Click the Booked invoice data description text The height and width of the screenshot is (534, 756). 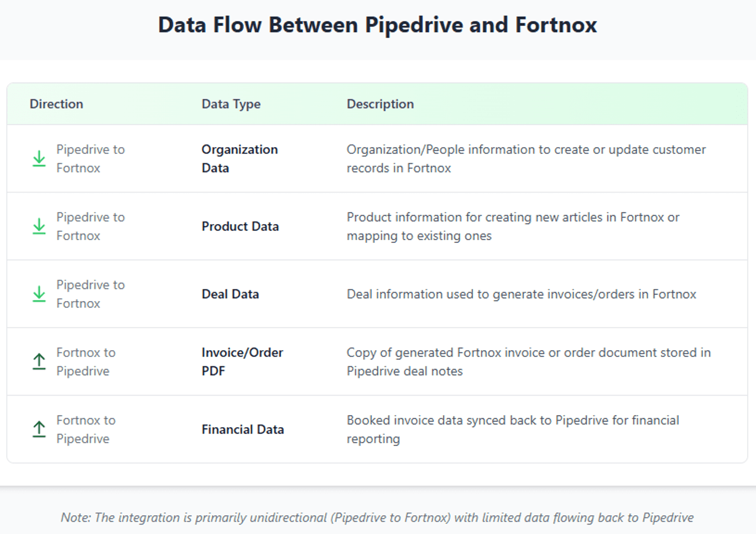(x=513, y=429)
